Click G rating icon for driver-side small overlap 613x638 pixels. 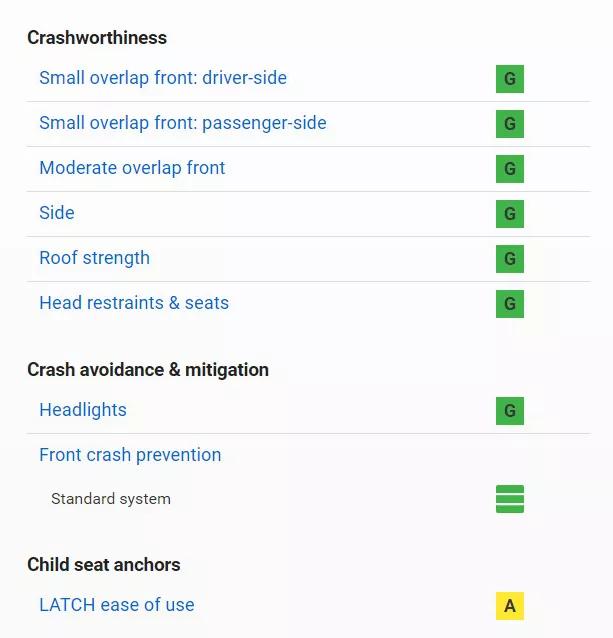click(x=509, y=79)
